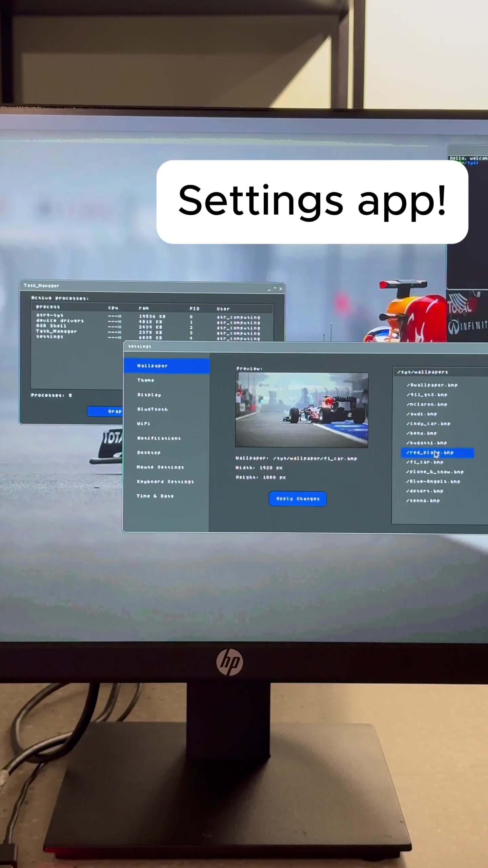Click the ram column header
This screenshot has width=488, height=868.
pyautogui.click(x=144, y=308)
